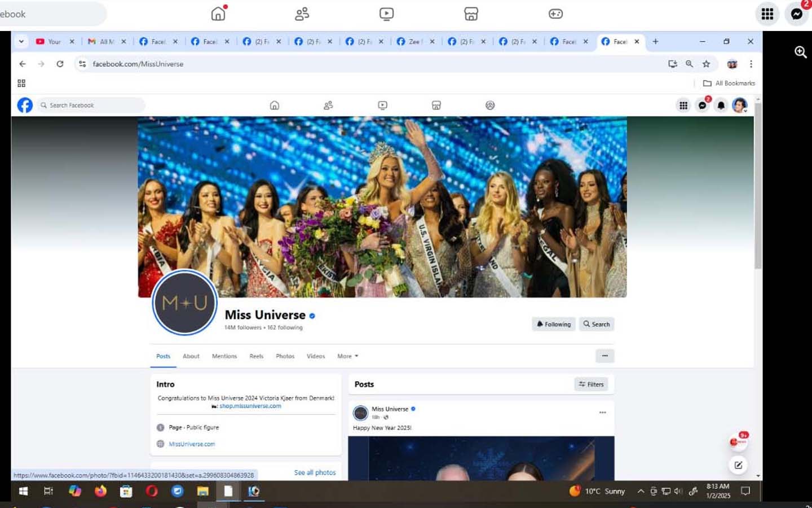Open the Windows Start button
The width and height of the screenshot is (812, 508).
tap(23, 491)
